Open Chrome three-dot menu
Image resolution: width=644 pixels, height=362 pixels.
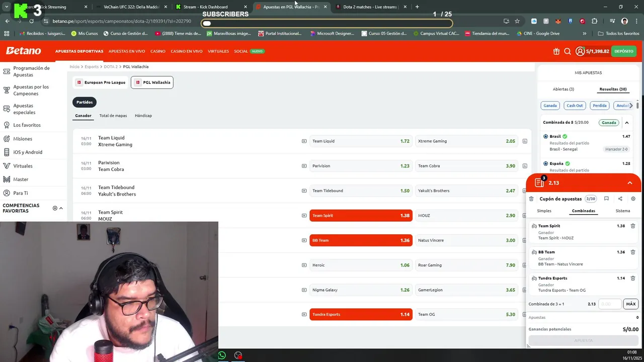pyautogui.click(x=636, y=21)
